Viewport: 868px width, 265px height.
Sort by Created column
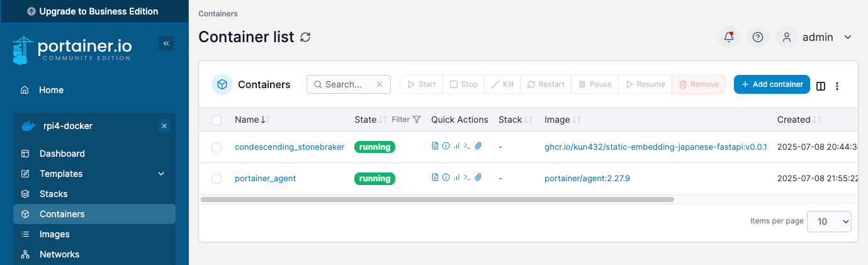(x=799, y=120)
